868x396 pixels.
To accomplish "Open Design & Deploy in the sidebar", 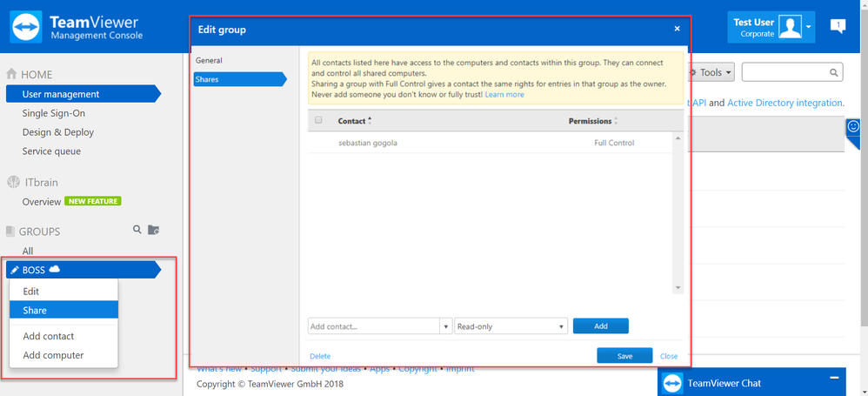I will 58,132.
